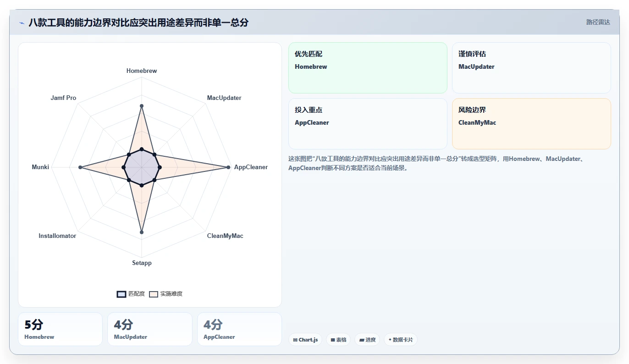Click the outer data point on Setapp axis
This screenshot has width=629, height=364.
pyautogui.click(x=142, y=232)
